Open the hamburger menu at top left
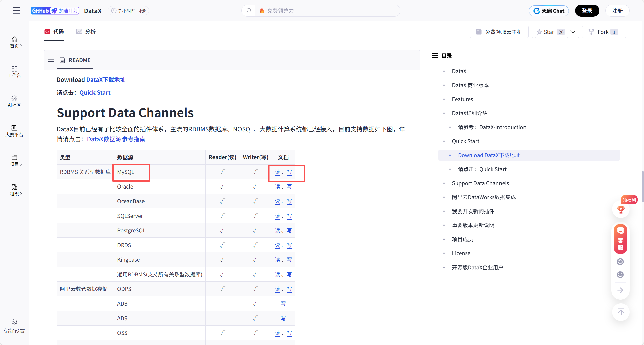Viewport: 644px width, 345px height. point(16,11)
